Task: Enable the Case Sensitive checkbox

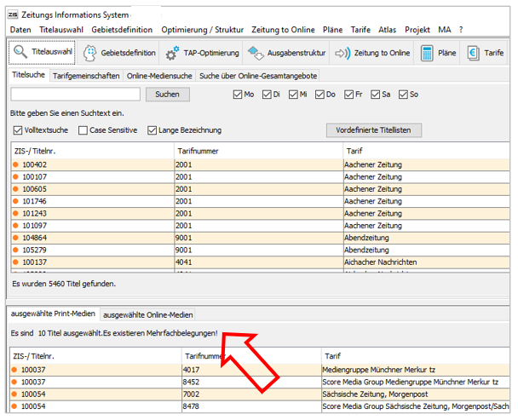Action: tap(83, 130)
